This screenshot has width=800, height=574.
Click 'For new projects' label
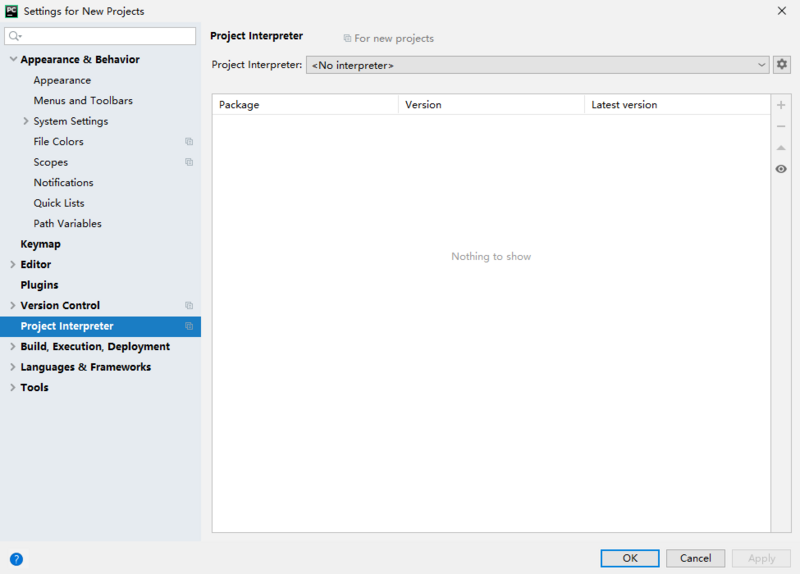click(394, 38)
